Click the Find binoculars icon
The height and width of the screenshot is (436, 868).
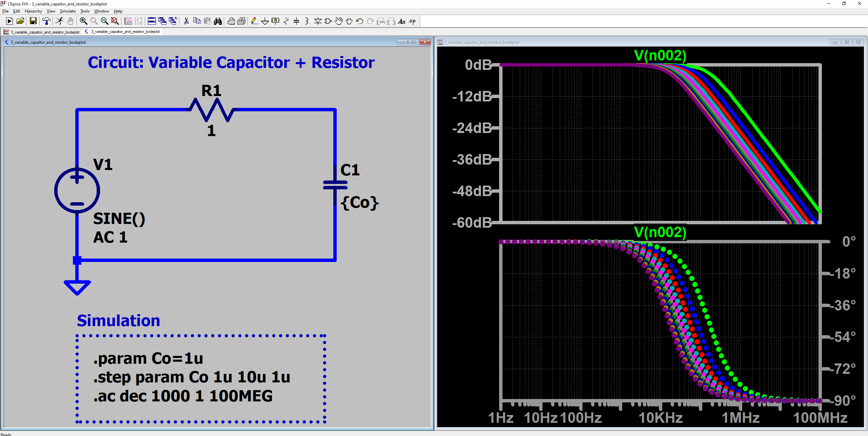click(218, 21)
